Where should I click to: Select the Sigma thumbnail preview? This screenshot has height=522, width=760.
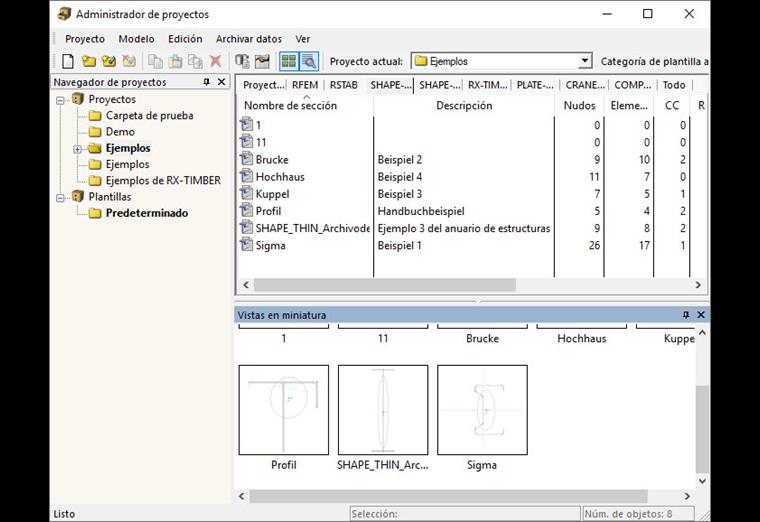point(482,410)
